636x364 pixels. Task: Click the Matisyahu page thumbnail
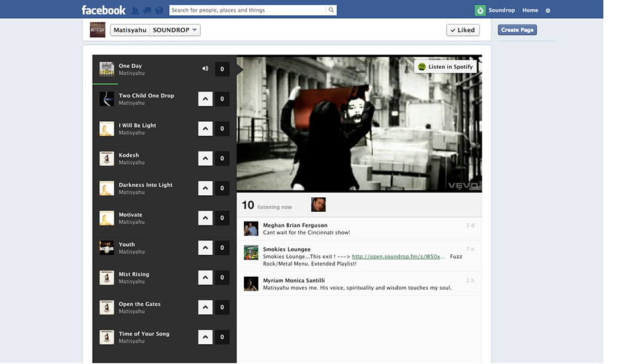coord(97,30)
